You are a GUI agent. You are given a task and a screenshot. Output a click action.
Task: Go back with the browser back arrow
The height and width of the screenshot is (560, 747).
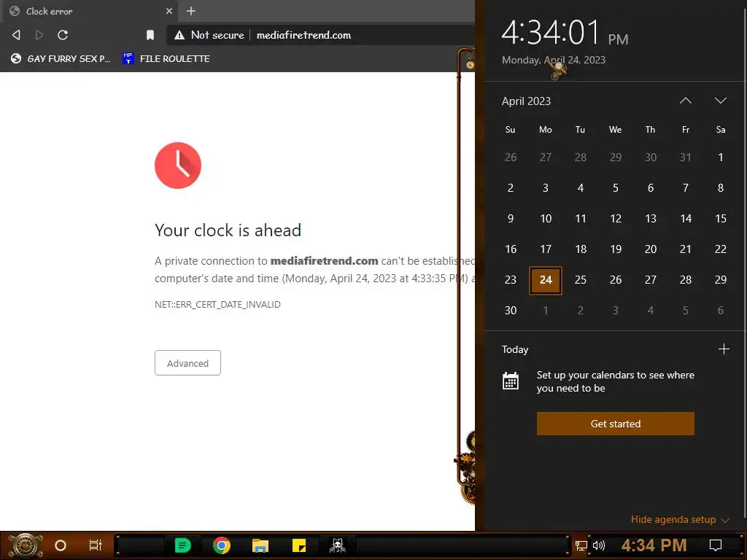pyautogui.click(x=16, y=35)
